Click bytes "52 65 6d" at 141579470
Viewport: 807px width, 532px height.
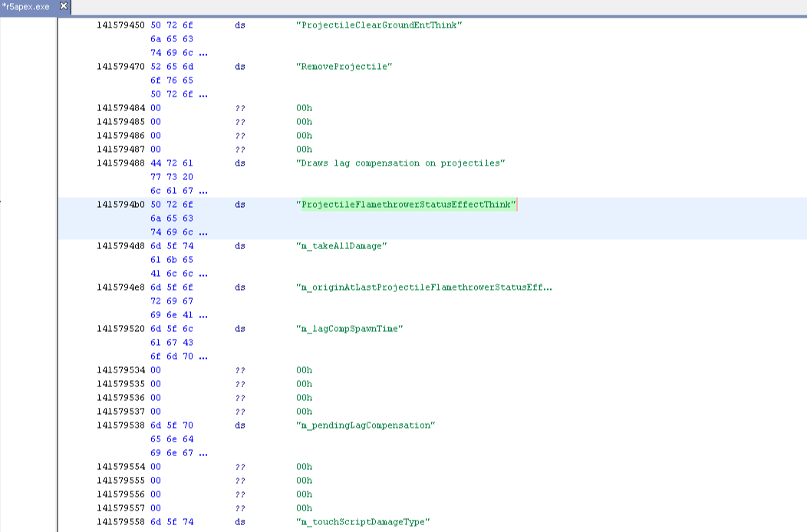172,67
